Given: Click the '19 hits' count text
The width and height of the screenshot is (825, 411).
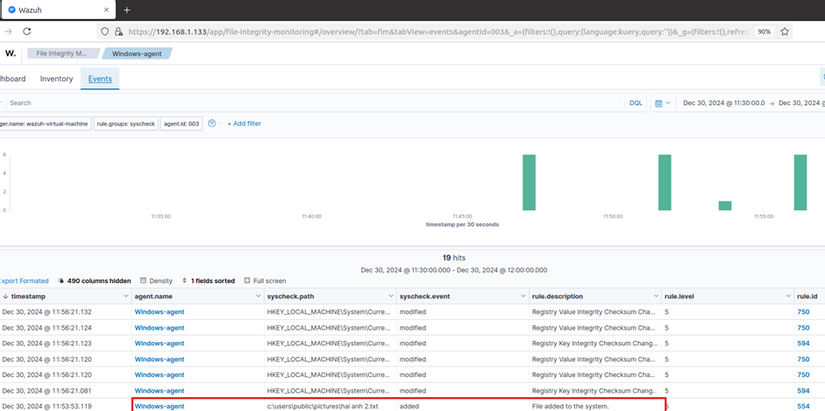Looking at the screenshot, I should pyautogui.click(x=454, y=258).
